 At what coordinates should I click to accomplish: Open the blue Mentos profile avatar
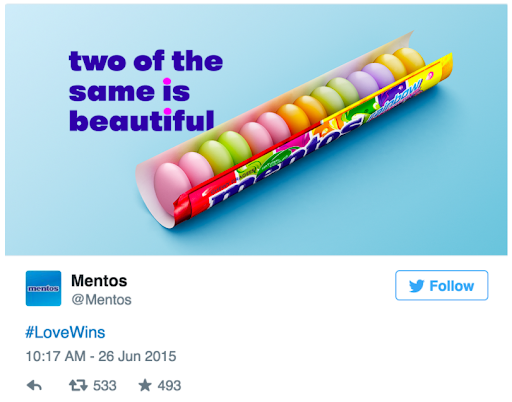click(43, 288)
